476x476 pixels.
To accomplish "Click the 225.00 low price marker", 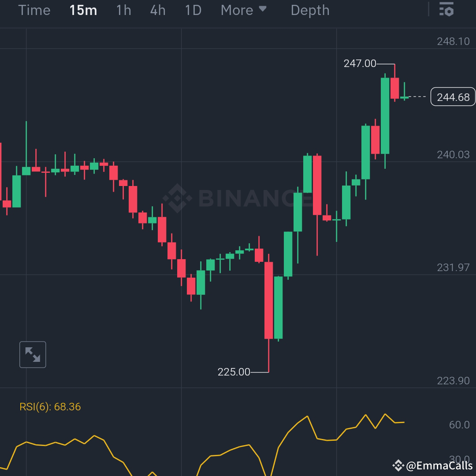I will (234, 372).
